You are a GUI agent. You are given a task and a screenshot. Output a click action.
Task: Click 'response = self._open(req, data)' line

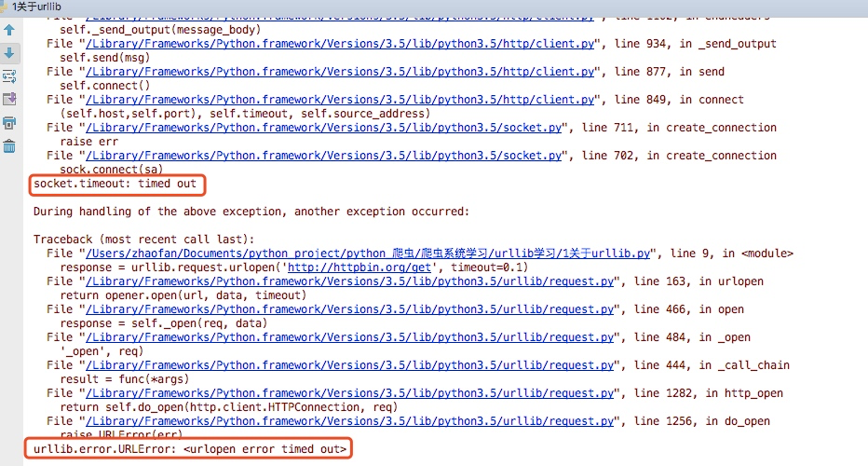point(163,323)
